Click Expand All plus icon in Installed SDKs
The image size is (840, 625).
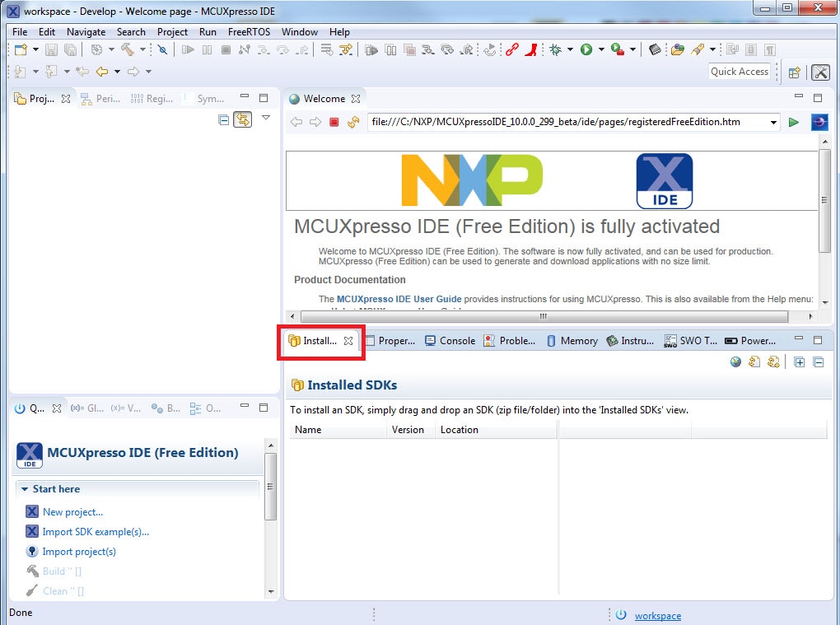[799, 361]
